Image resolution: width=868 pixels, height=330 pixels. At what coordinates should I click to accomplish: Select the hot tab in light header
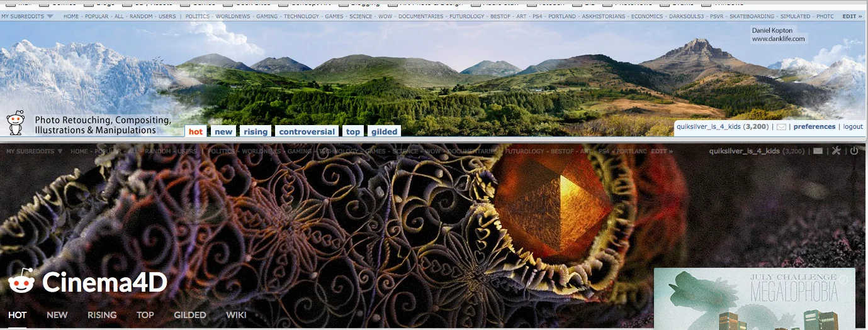point(196,131)
